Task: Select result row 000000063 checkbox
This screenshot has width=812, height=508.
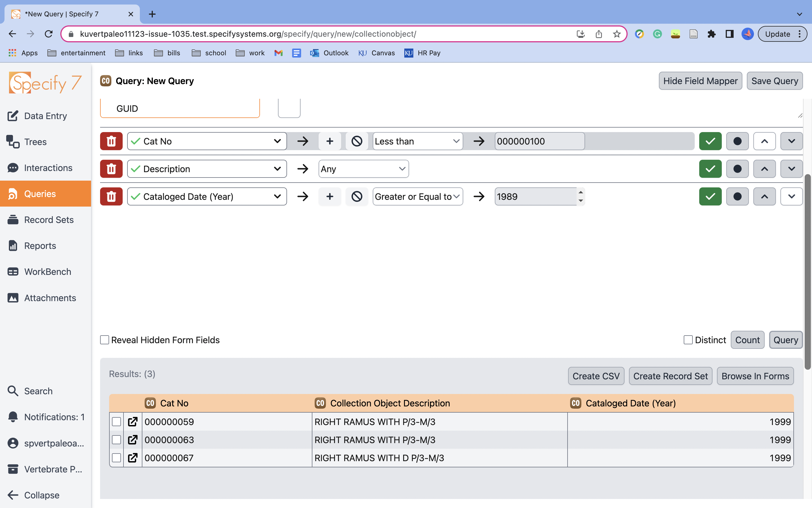Action: tap(116, 440)
